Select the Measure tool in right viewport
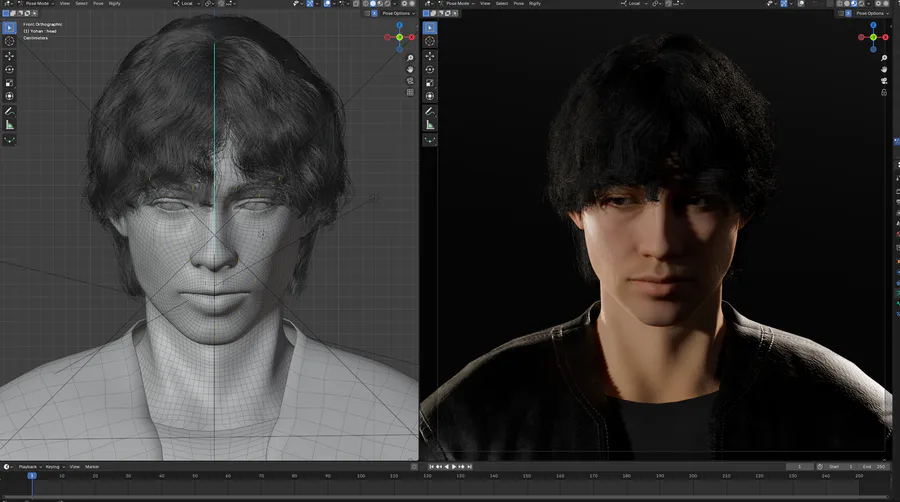 coord(430,124)
